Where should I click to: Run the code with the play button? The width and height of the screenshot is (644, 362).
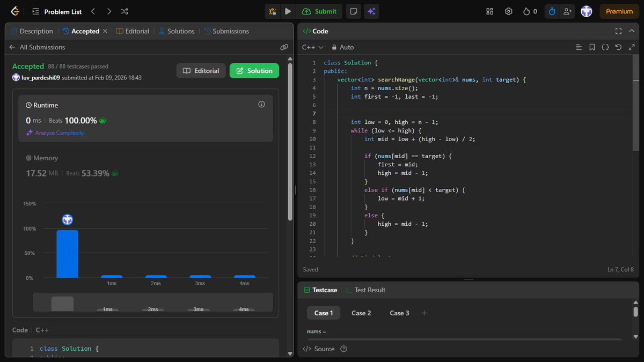coord(288,11)
